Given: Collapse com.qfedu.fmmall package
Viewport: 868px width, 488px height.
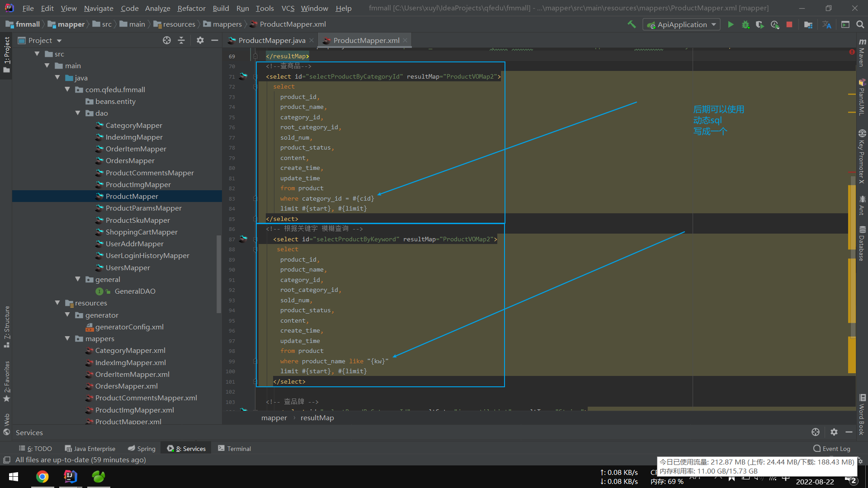Looking at the screenshot, I should 67,89.
